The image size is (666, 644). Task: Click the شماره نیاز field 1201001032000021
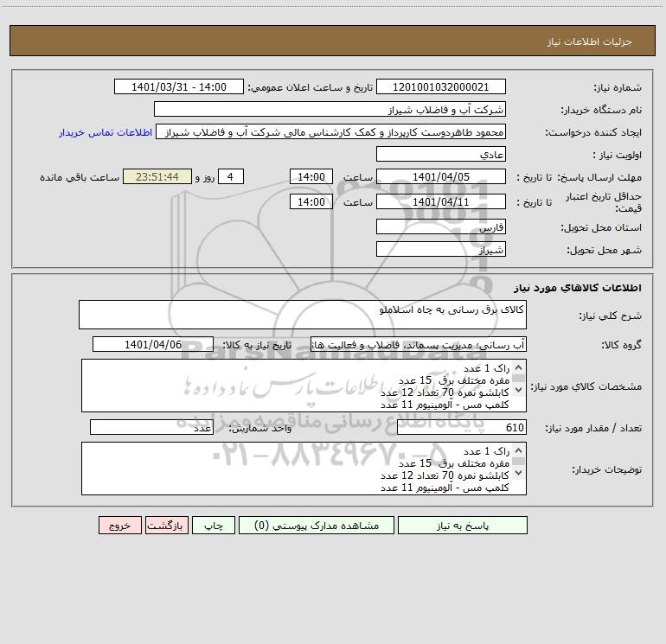tap(441, 86)
